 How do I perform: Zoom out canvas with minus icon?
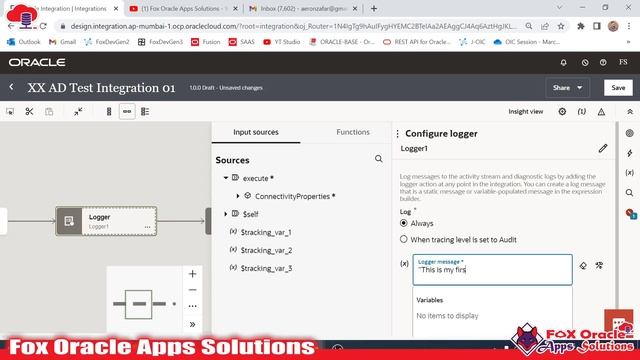192,290
